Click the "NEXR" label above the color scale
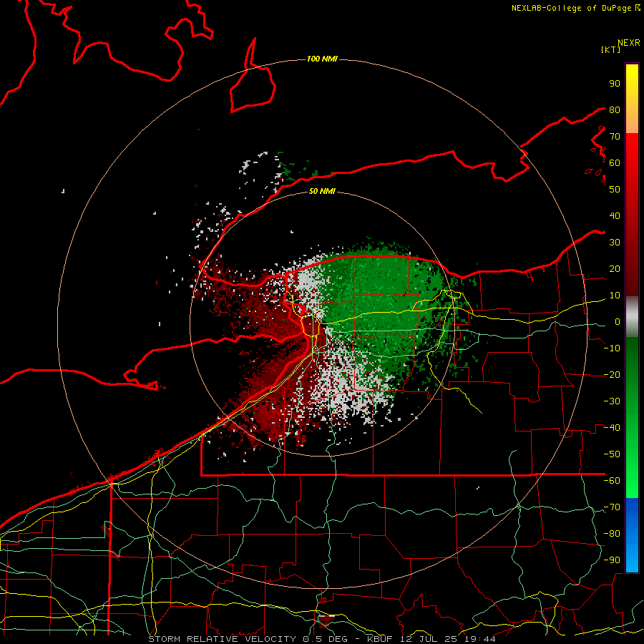The image size is (644, 644). (x=629, y=43)
